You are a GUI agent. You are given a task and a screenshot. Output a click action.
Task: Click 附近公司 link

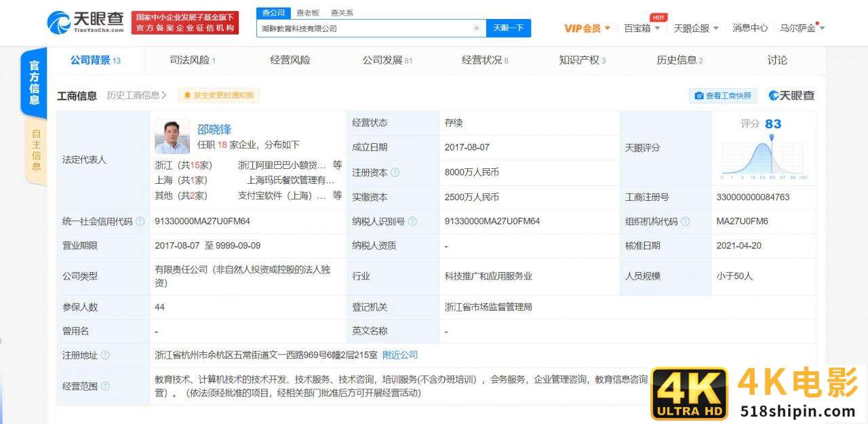[x=400, y=355]
